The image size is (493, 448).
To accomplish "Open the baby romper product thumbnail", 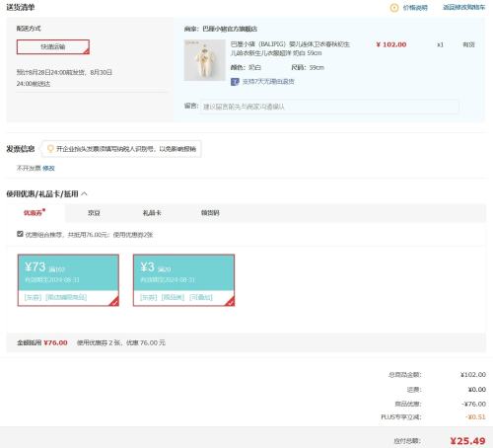I will 204,60.
